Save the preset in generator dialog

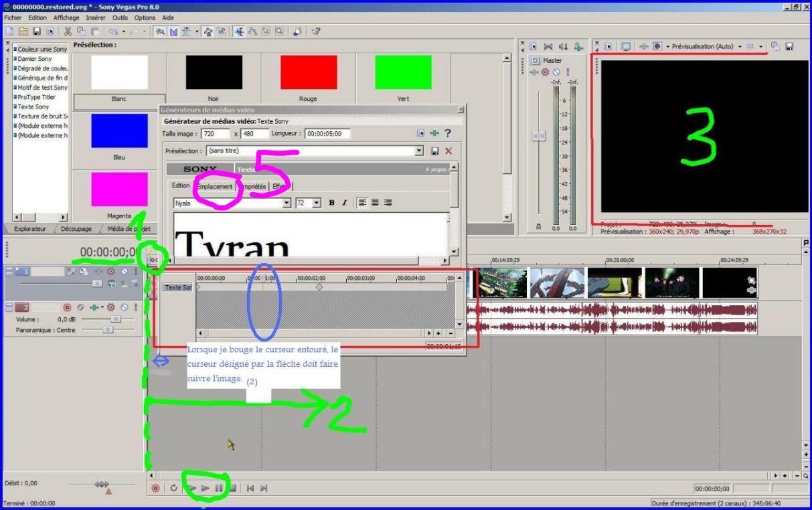point(435,151)
